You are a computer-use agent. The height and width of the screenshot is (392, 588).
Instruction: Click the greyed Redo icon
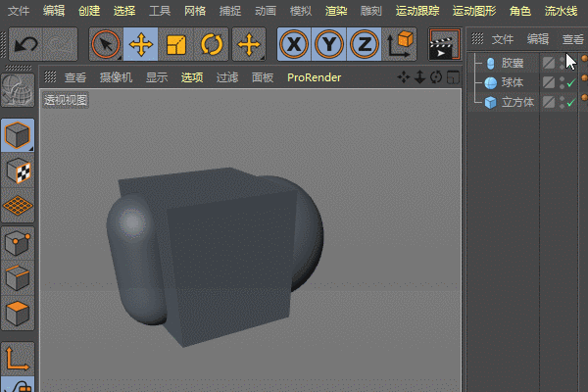(60, 44)
